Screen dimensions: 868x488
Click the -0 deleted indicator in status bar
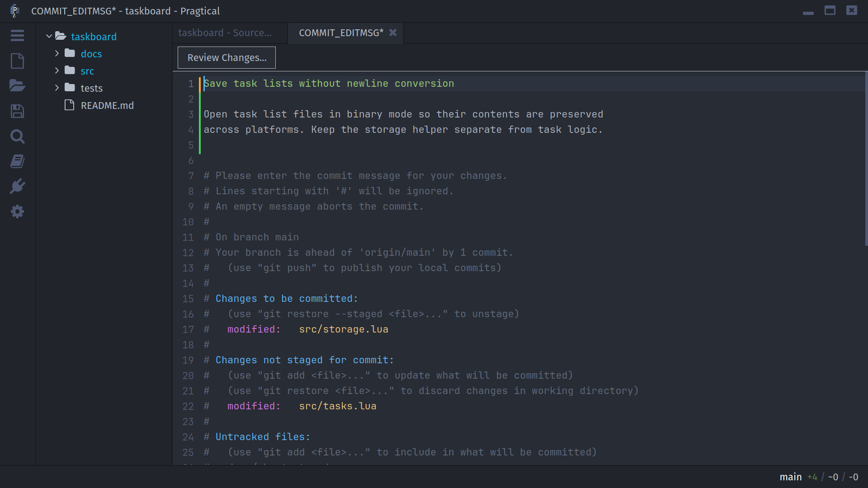[x=854, y=477]
